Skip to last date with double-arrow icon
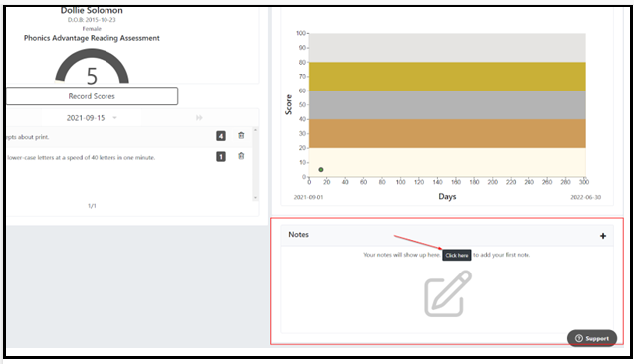This screenshot has height=364, width=634. click(199, 118)
